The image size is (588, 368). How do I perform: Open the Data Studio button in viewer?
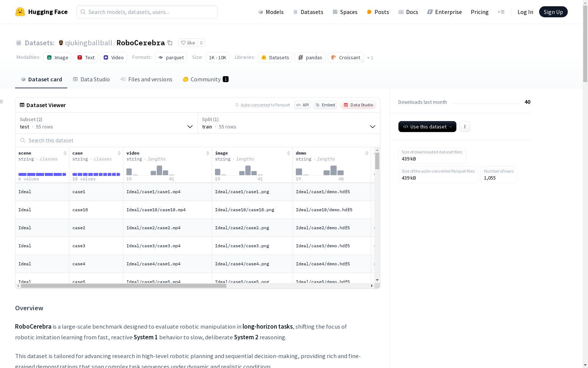[x=358, y=105]
